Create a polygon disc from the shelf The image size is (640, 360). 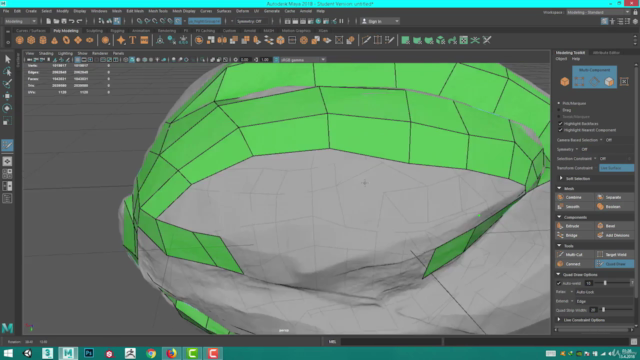click(89, 40)
